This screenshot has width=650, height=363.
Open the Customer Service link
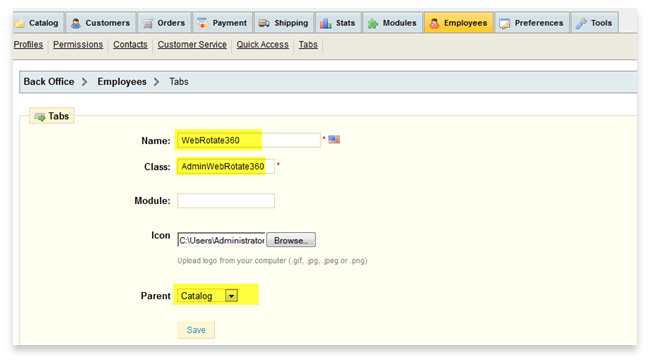point(192,44)
